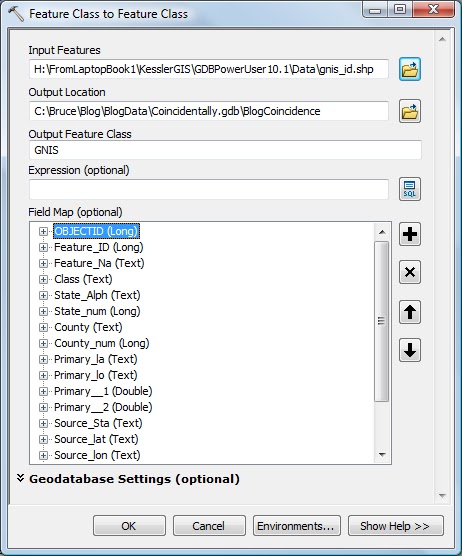Select the Feature_ID (Long) field
462x556 pixels.
click(x=99, y=247)
